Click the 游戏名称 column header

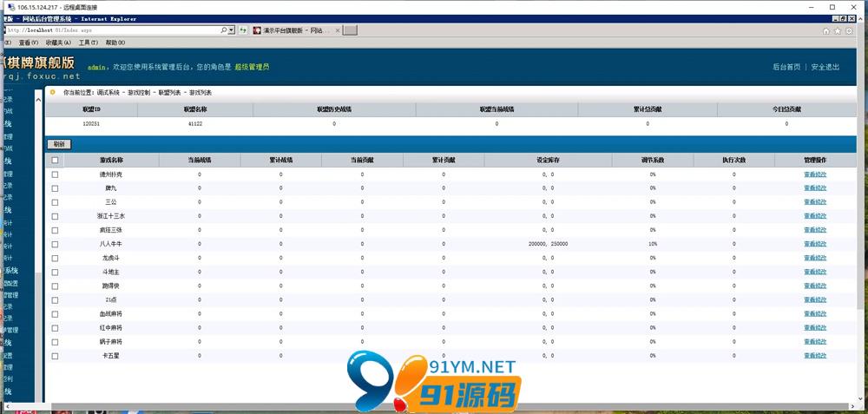point(111,161)
